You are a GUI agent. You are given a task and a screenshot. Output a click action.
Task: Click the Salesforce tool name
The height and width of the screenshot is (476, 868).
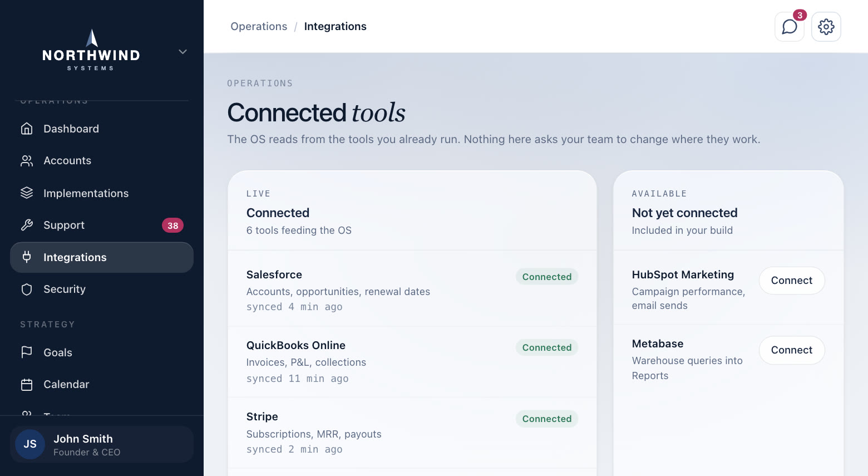pyautogui.click(x=274, y=274)
